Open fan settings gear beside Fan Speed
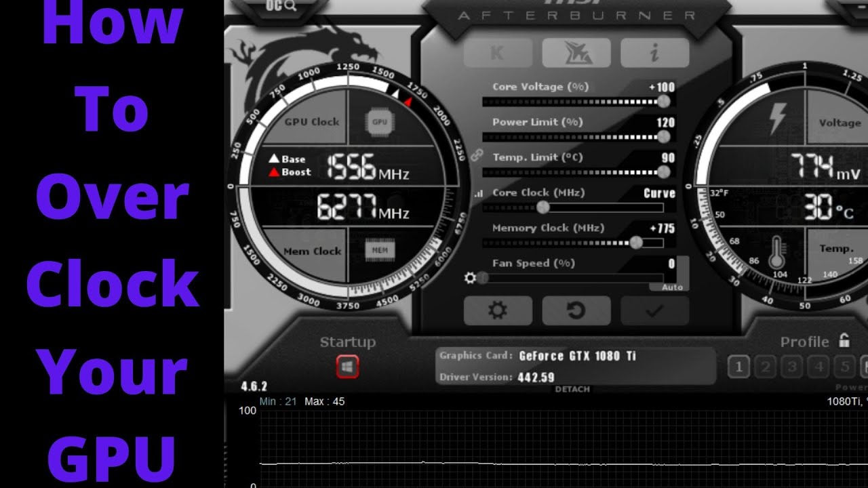Image resolution: width=868 pixels, height=488 pixels. tap(469, 278)
